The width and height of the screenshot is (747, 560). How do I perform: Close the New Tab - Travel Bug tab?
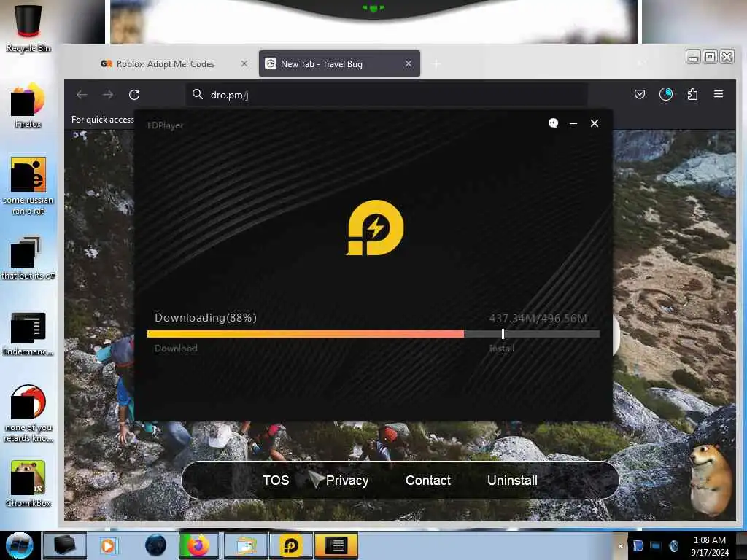tap(409, 63)
